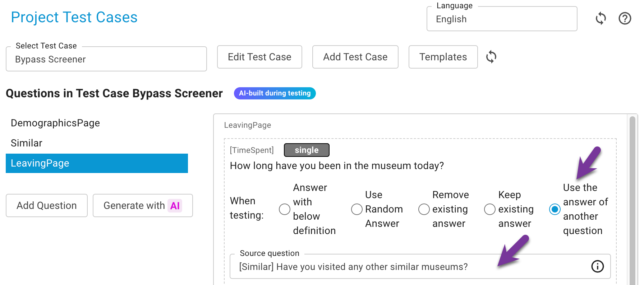Image resolution: width=644 pixels, height=285 pixels.
Task: Select DemographicsPage in the question list
Action: (97, 123)
